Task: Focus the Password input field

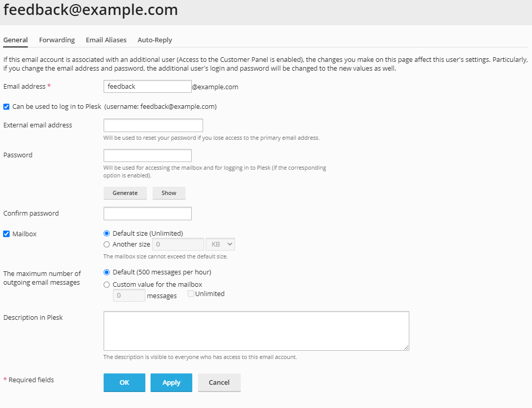Action: pos(147,155)
